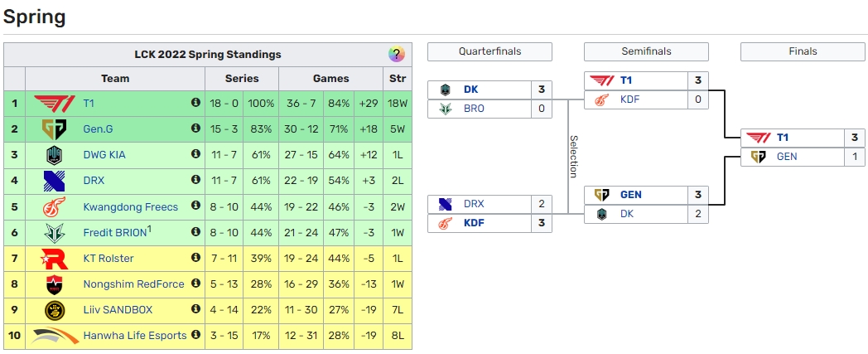Click the DWG KIA team logo

pos(55,155)
